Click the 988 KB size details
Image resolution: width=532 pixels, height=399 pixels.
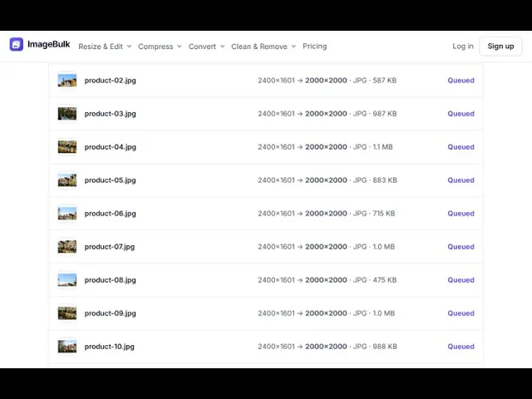tap(327, 347)
